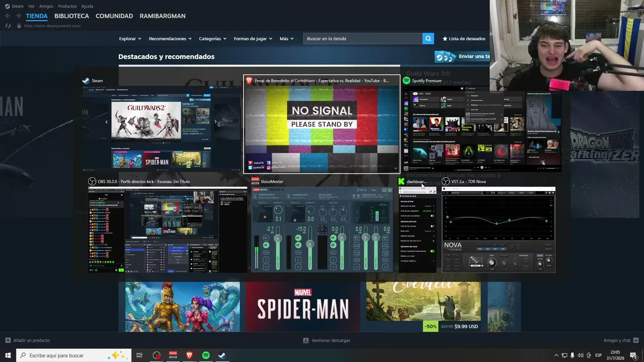Click the star icon next to Lista de deseados
The width and height of the screenshot is (644, 362).
coord(445,39)
